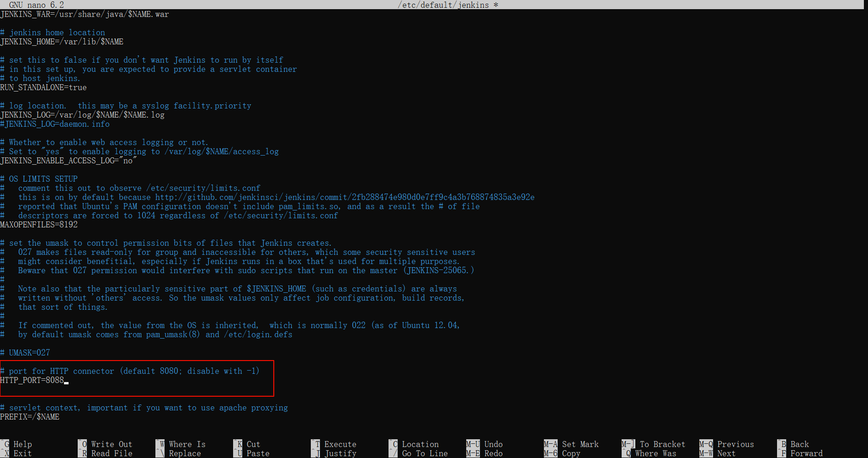The height and width of the screenshot is (458, 868).
Task: Click the M-Q Previous shortcut hint
Action: [727, 444]
